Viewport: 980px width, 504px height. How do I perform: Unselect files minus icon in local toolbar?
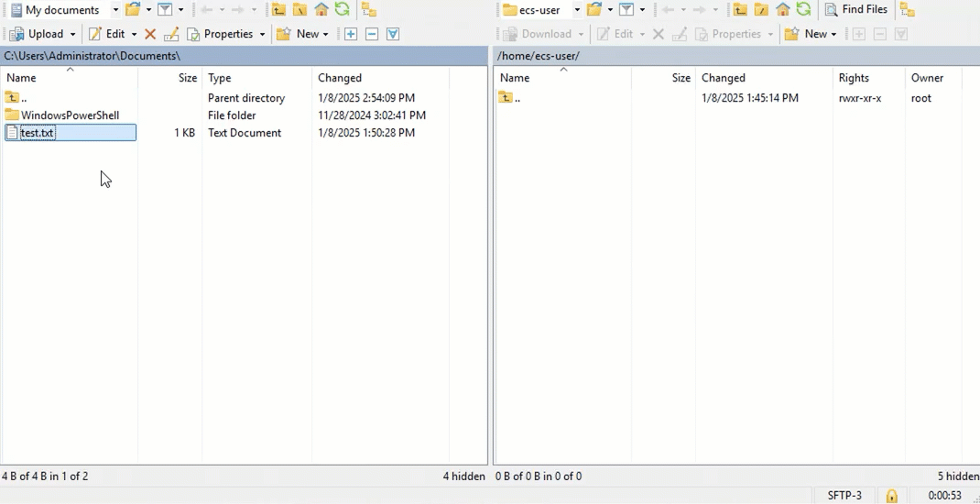click(372, 34)
